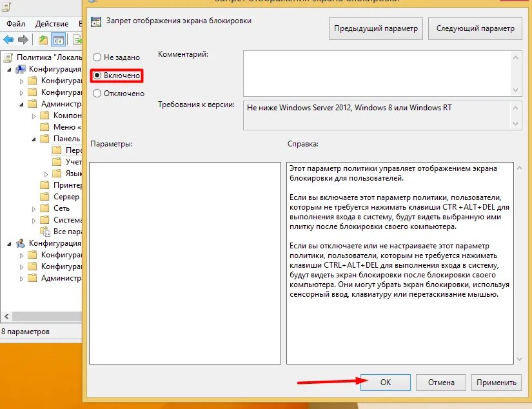Expand the Компон folder arrow
This screenshot has height=409, width=532.
coord(34,116)
